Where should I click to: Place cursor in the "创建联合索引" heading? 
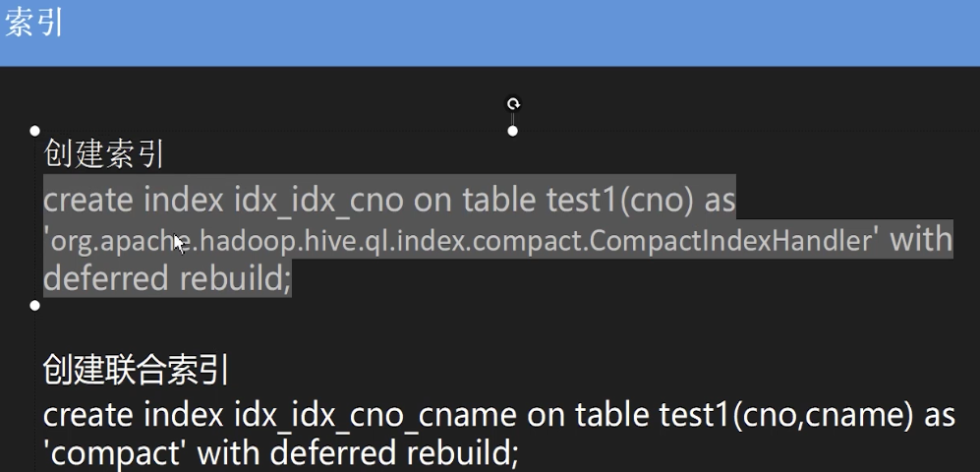(136, 370)
